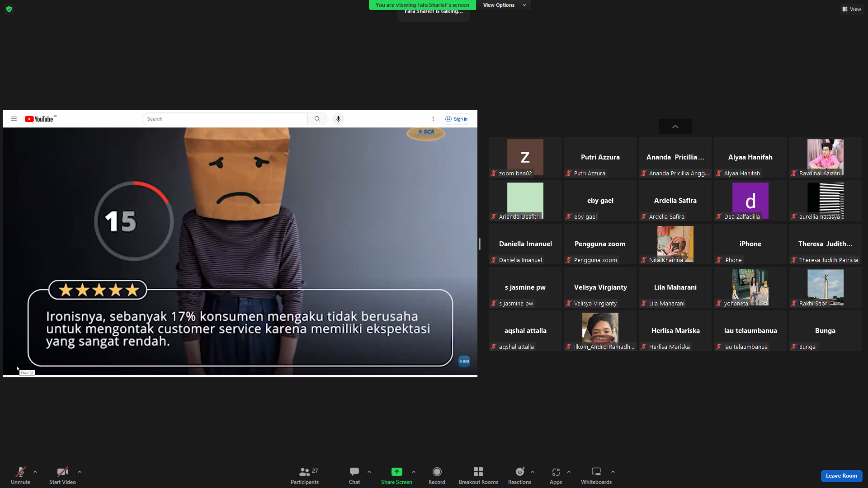Click the YouTube search magnifier button
Screen dimensions: 868x488
point(317,119)
